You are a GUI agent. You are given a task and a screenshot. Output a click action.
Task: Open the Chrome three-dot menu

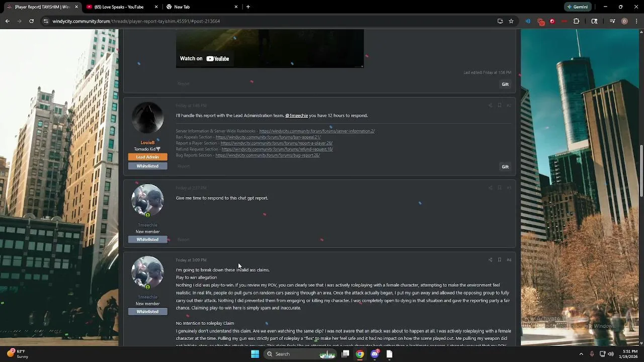tap(636, 21)
